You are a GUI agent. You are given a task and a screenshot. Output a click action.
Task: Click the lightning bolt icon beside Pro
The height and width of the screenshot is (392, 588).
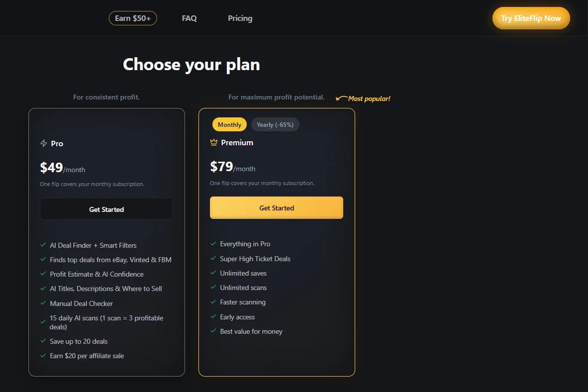click(x=43, y=143)
